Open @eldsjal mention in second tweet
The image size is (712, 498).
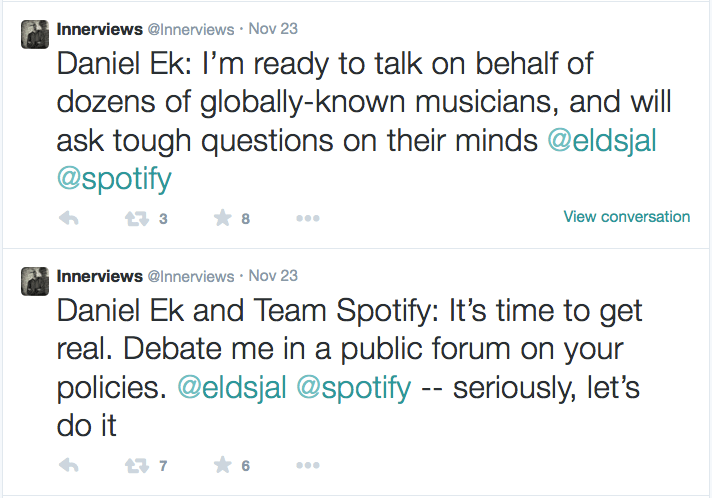coord(232,388)
